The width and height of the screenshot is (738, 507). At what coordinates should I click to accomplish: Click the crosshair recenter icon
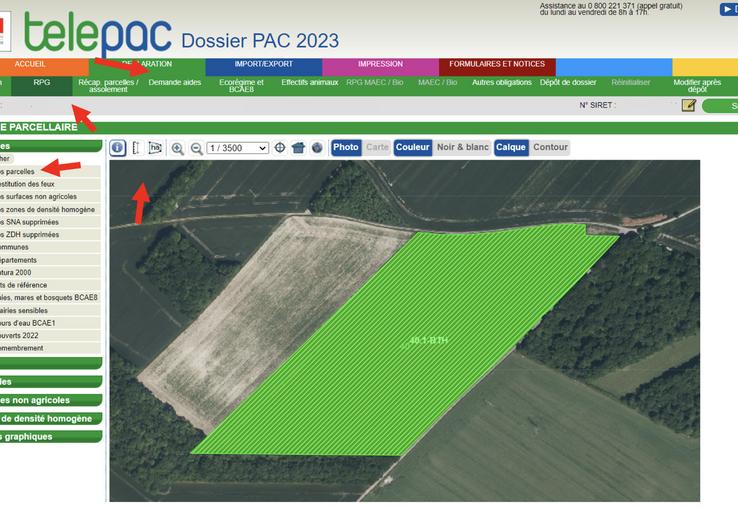(x=280, y=148)
